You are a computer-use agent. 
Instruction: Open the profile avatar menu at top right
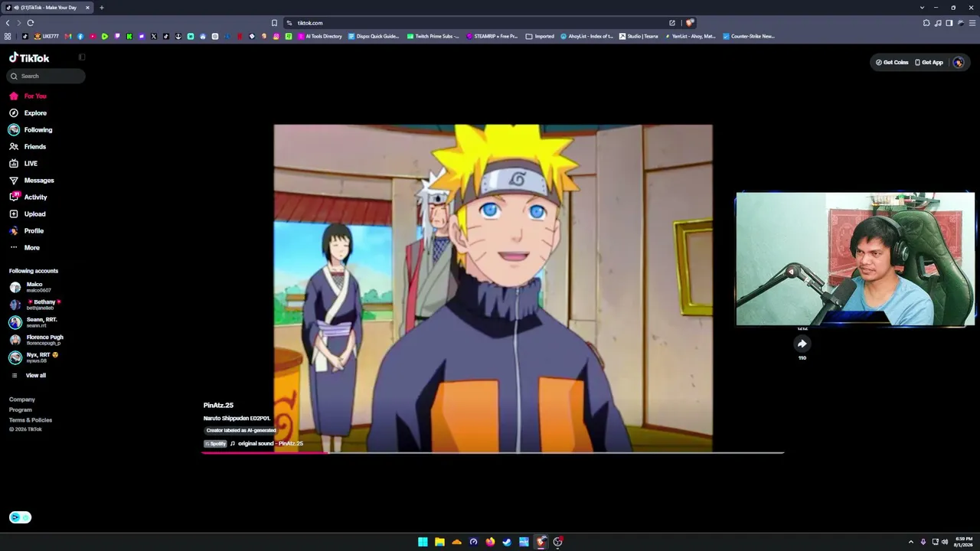pos(959,62)
